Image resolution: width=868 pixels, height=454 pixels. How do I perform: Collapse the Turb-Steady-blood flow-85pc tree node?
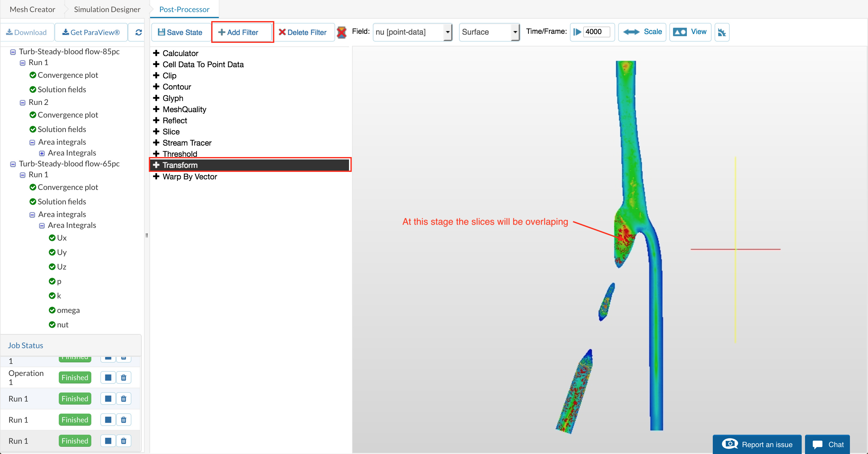pos(13,52)
